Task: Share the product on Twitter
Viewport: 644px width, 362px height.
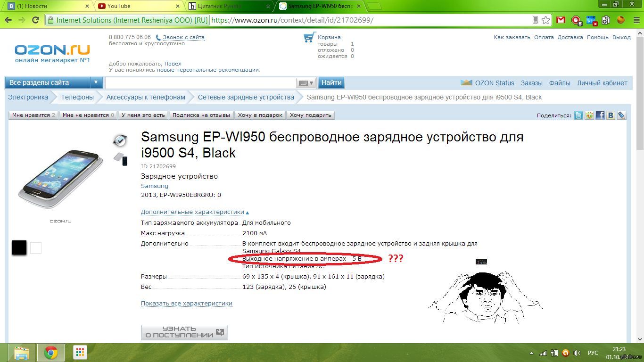Action: [578, 115]
